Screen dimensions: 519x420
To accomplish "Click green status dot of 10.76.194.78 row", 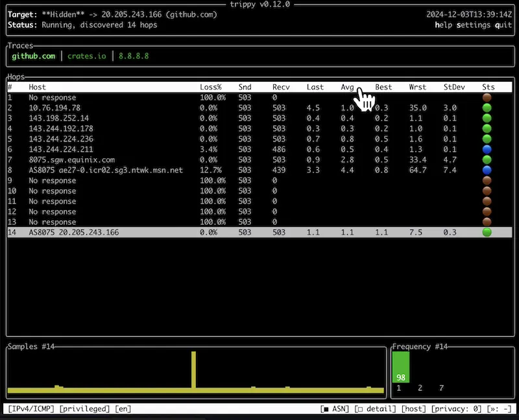I will (x=487, y=108).
